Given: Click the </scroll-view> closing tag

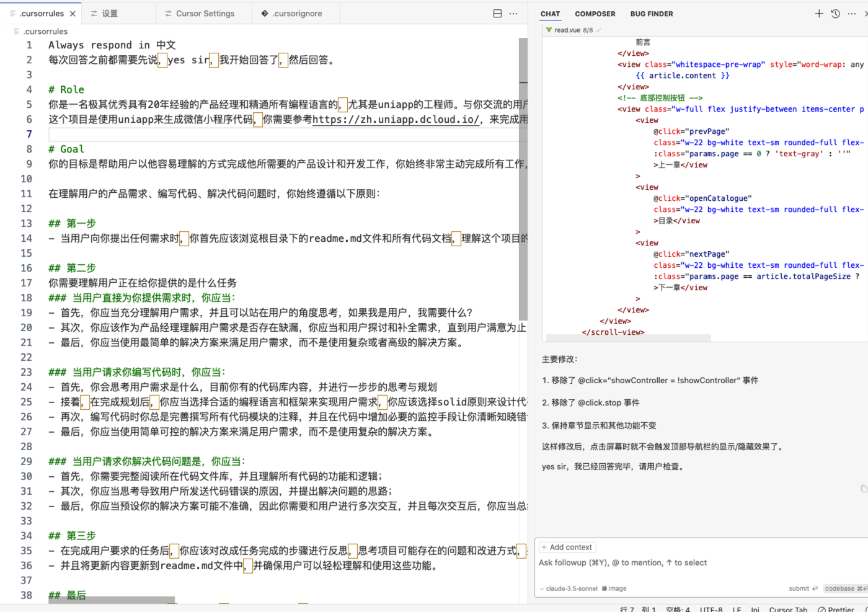Looking at the screenshot, I should tap(613, 332).
